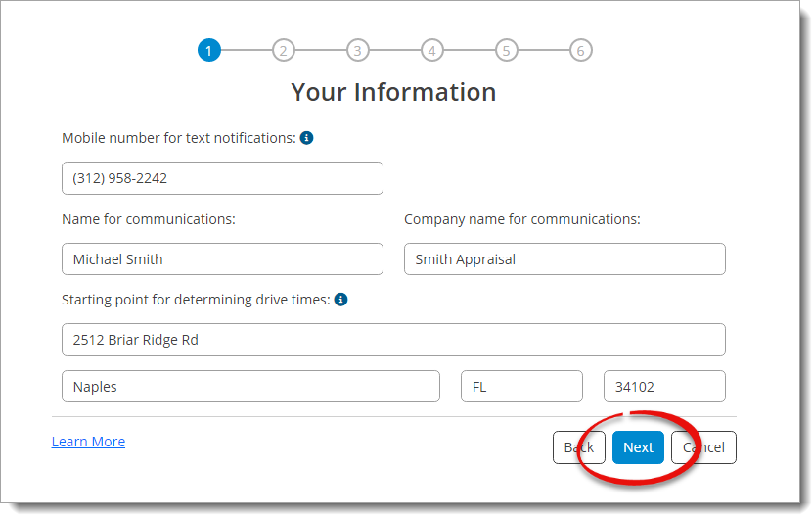812x515 pixels.
Task: Proceed with the Next button
Action: pos(638,447)
